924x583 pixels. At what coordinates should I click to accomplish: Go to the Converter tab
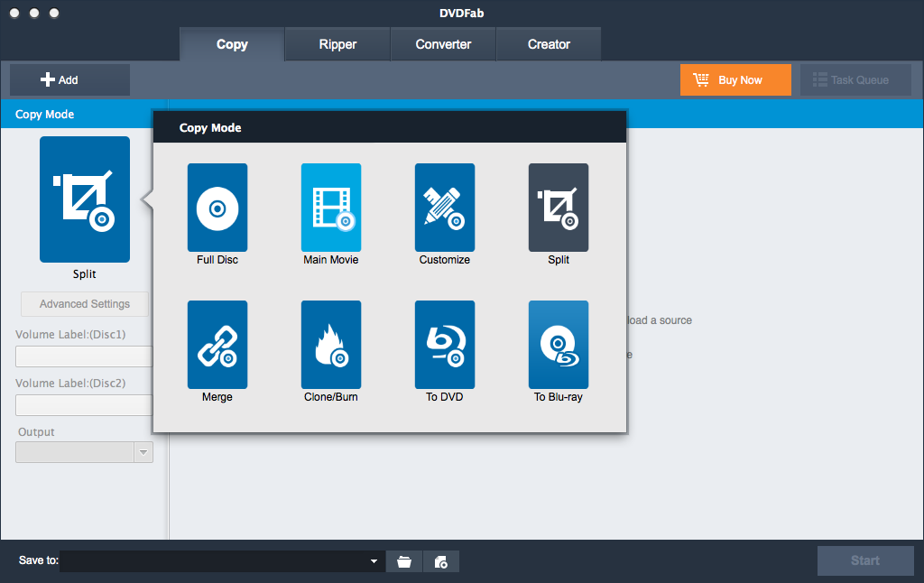(443, 44)
